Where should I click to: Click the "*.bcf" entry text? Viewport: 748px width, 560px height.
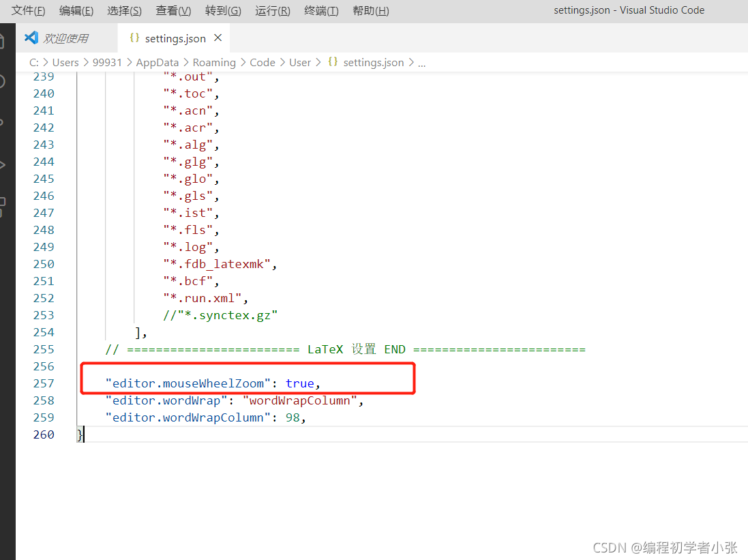point(188,281)
